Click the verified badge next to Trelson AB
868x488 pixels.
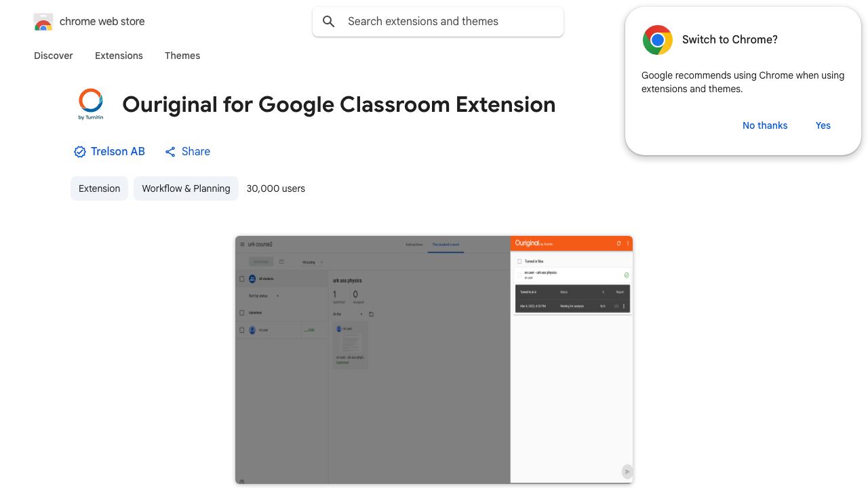coord(80,152)
